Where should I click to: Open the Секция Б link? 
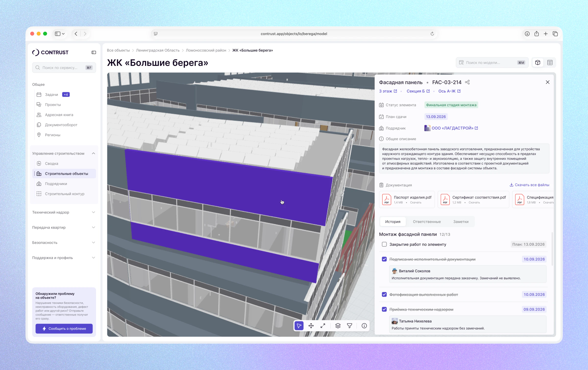[x=418, y=91]
